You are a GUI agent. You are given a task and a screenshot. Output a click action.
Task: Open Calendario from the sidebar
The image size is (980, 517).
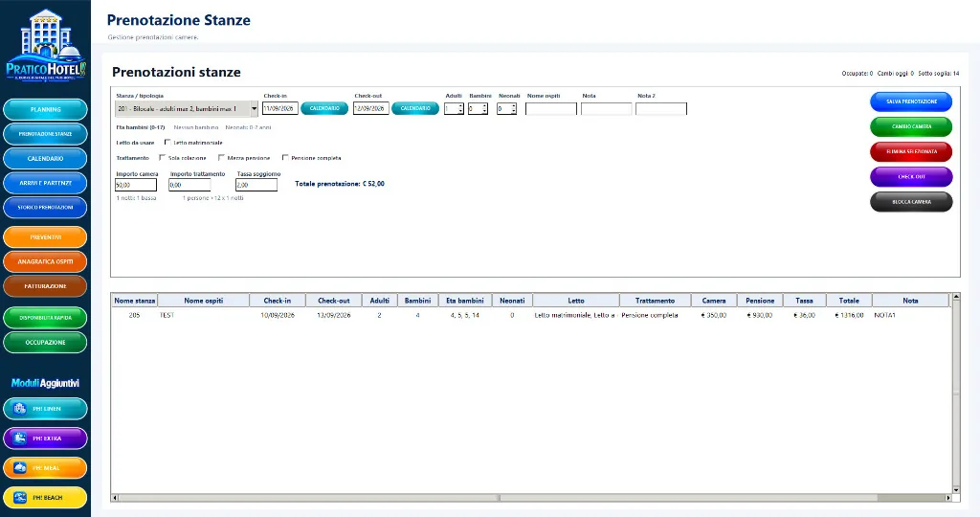click(45, 158)
